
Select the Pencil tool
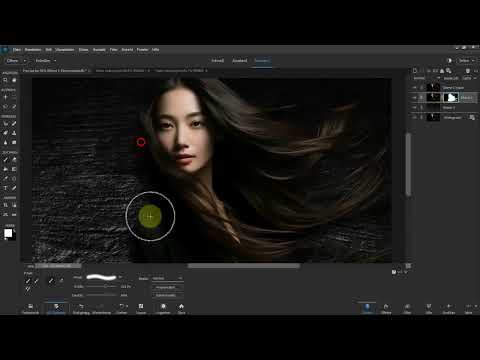point(14,188)
